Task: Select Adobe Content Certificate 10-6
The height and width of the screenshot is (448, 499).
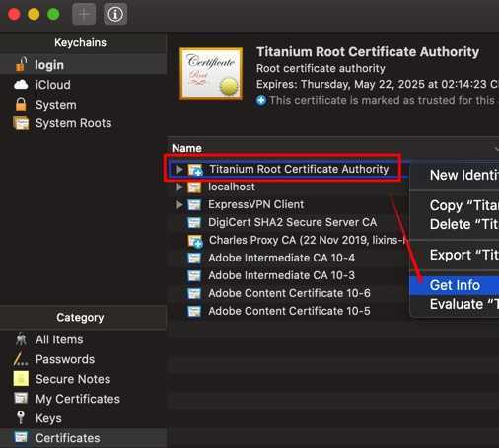Action: (289, 293)
